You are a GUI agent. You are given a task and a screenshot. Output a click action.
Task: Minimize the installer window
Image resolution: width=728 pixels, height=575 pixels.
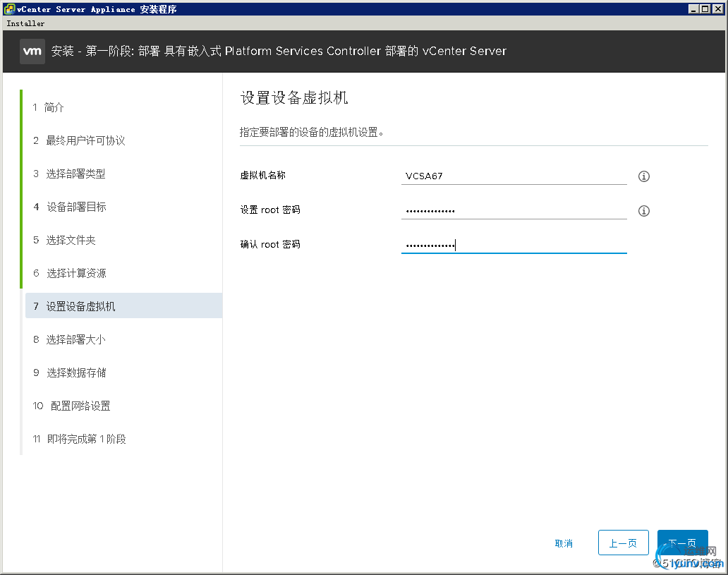[693, 9]
